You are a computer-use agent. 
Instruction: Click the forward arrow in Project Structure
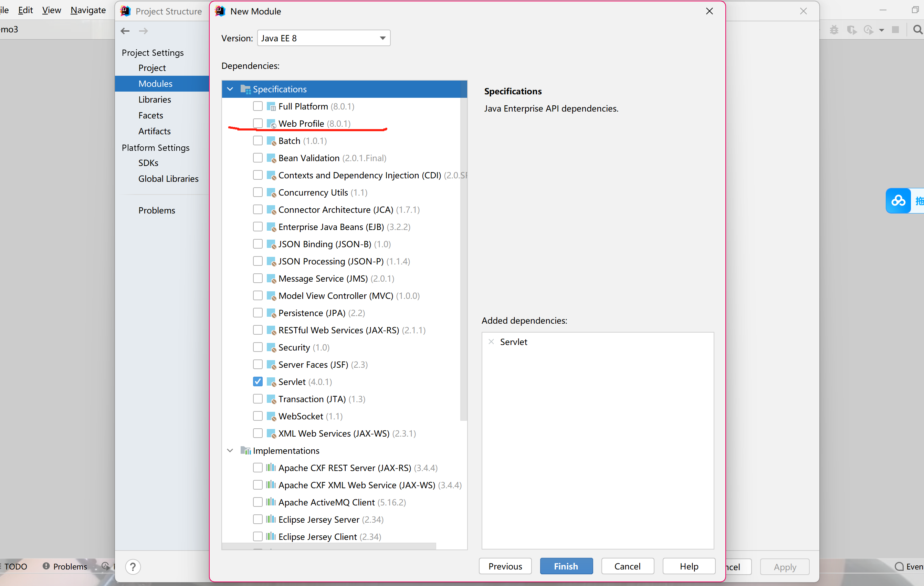pos(143,31)
